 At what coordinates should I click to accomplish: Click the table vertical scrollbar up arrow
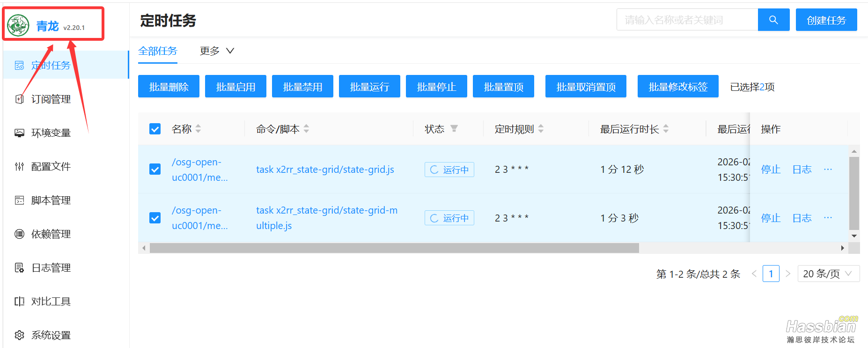click(x=854, y=151)
